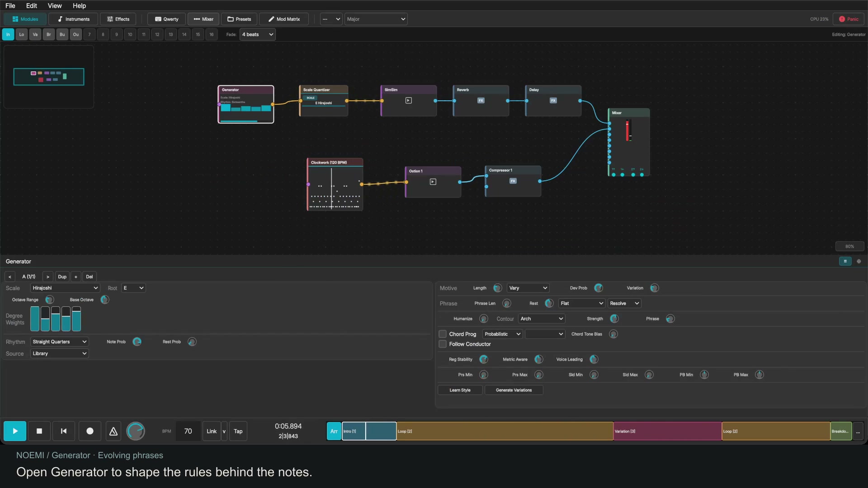Toggle the metronome triangle icon
The height and width of the screenshot is (488, 868).
pos(113,431)
